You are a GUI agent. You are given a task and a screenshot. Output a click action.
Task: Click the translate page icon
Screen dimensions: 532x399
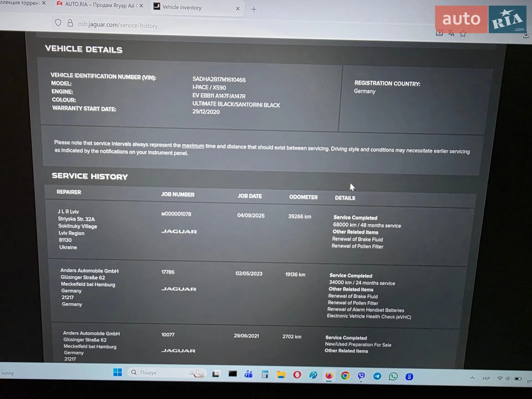[451, 34]
